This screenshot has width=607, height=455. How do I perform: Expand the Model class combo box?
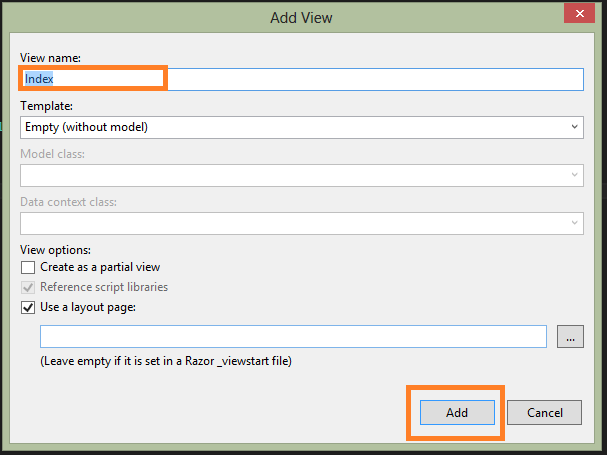pyautogui.click(x=574, y=175)
